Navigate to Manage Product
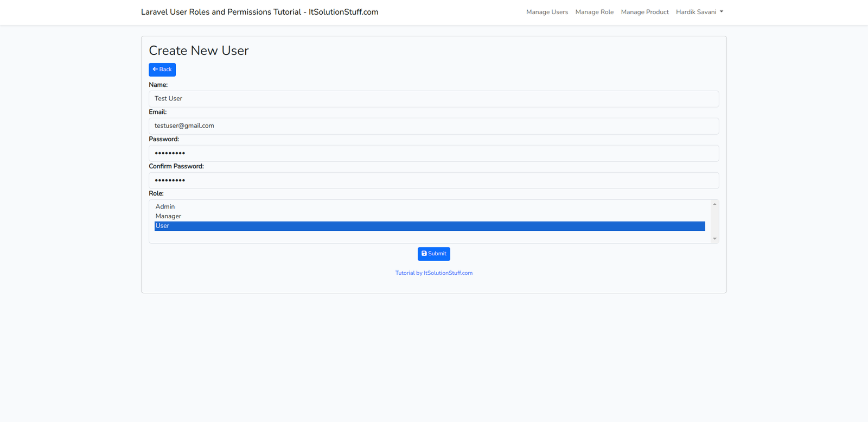 (644, 12)
